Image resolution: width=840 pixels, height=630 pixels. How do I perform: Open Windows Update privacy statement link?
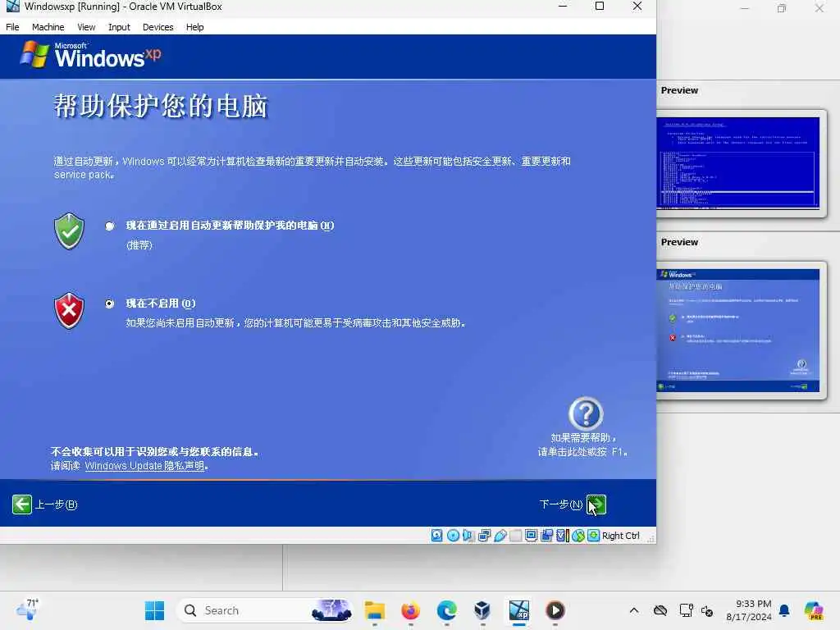(144, 466)
